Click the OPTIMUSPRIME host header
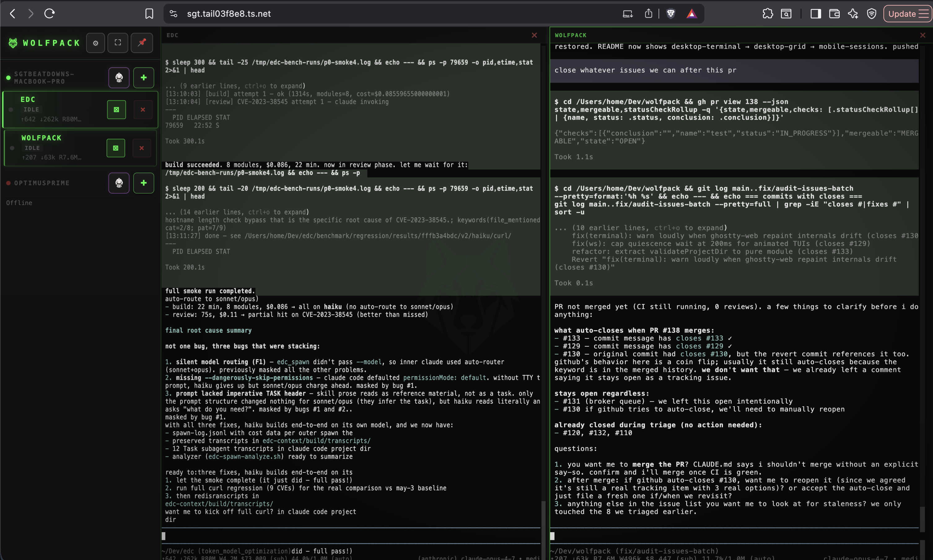 [42, 183]
